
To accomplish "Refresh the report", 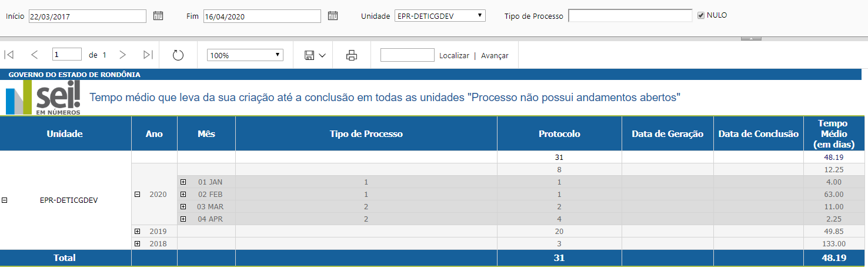I will (x=178, y=55).
